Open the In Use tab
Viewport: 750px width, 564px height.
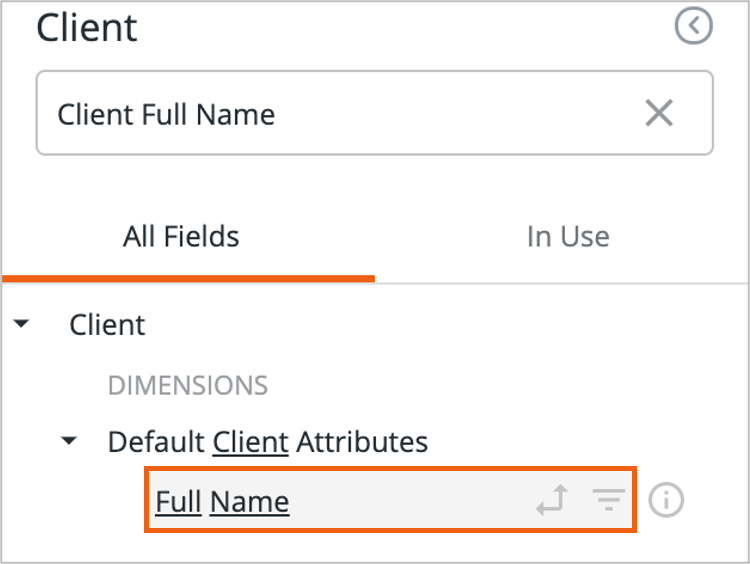pyautogui.click(x=567, y=237)
